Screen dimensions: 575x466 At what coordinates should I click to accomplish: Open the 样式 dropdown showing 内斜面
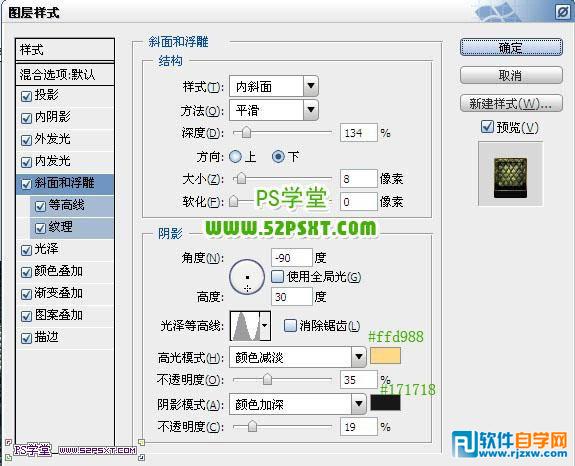pos(274,86)
